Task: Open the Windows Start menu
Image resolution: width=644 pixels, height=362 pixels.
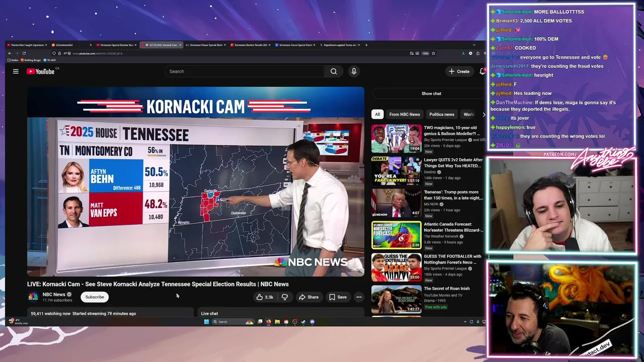Action: pos(206,322)
